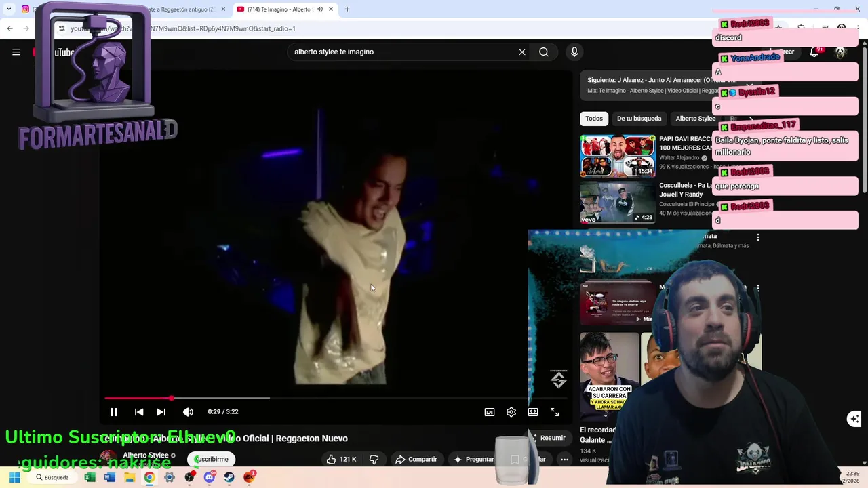
Task: Dislike the video with thumbs down
Action: pyautogui.click(x=374, y=459)
